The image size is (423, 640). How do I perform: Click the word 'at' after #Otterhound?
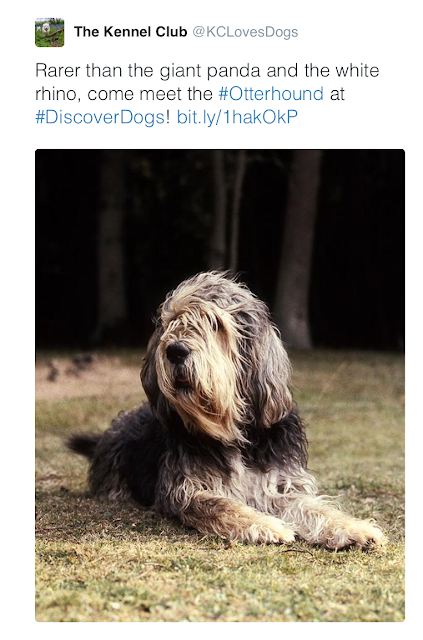click(337, 94)
